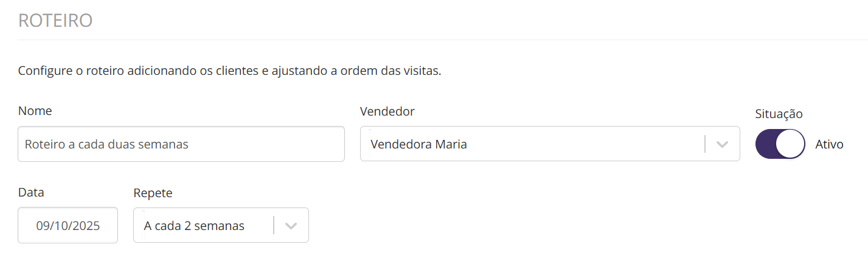Expand the Vendedor dropdown arrow
This screenshot has width=868, height=258.
(x=722, y=144)
